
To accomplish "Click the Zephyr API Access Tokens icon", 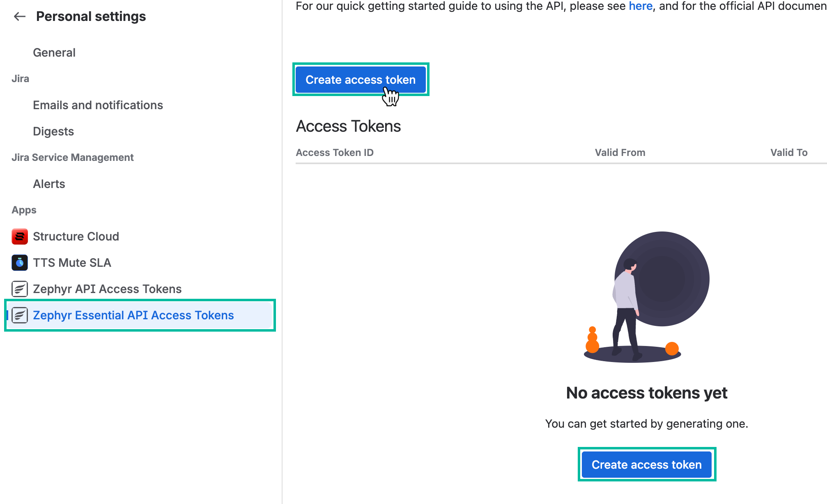I will 20,289.
